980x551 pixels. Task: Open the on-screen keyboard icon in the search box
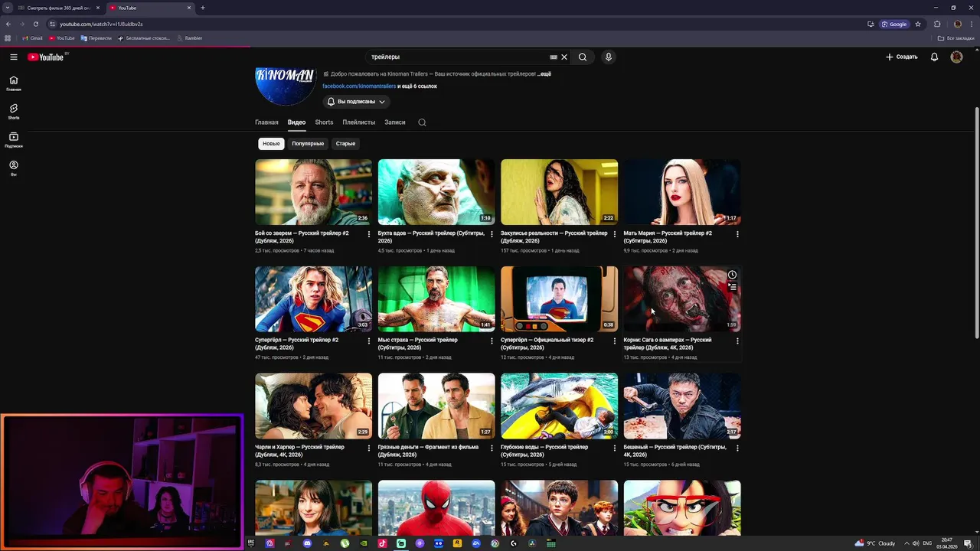click(x=554, y=57)
